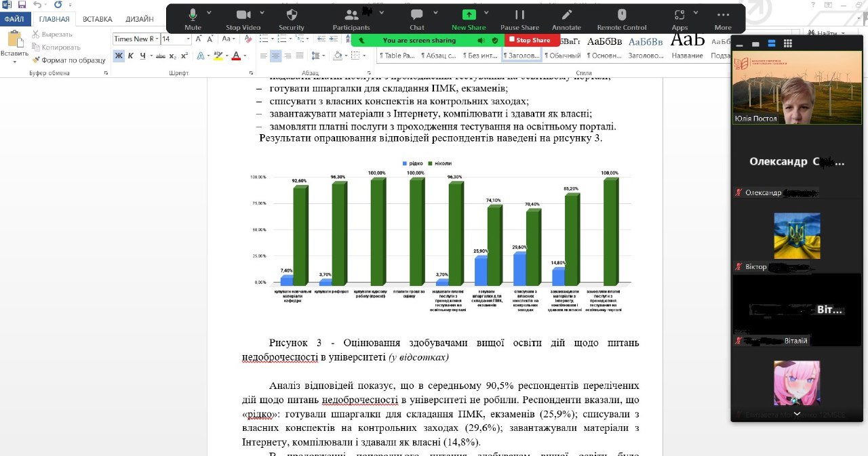
Task: Click shared-audio speaker icon in green bar
Action: [x=481, y=40]
